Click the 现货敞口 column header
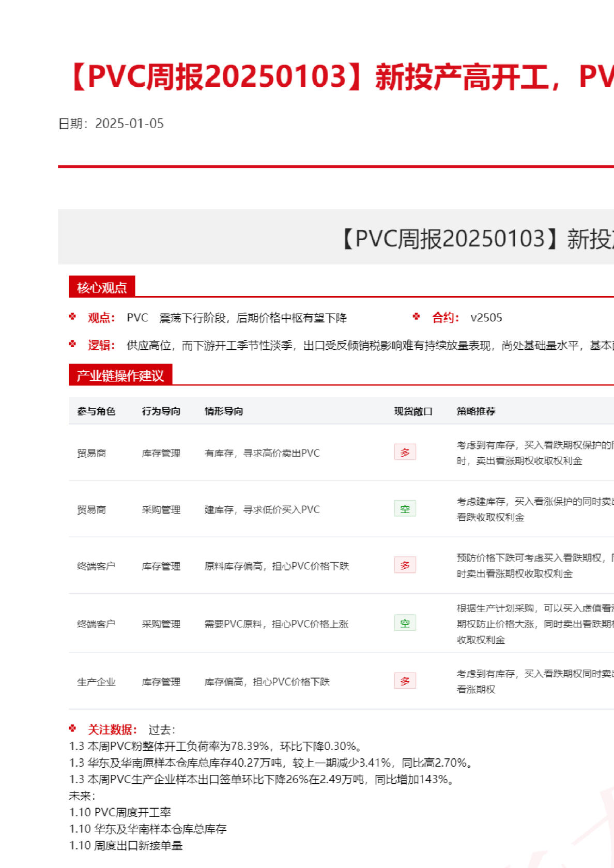614x868 pixels. pyautogui.click(x=413, y=411)
